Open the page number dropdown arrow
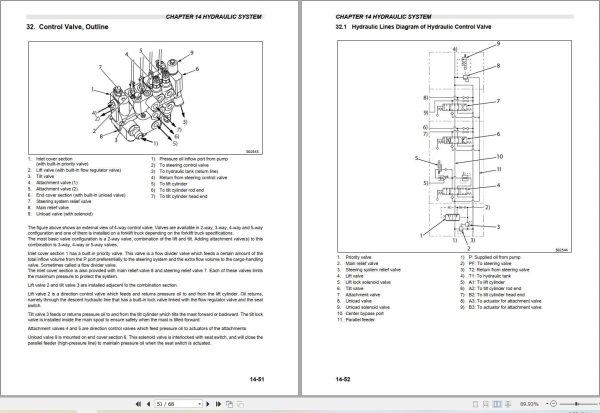600x413 pixels. tap(199, 404)
